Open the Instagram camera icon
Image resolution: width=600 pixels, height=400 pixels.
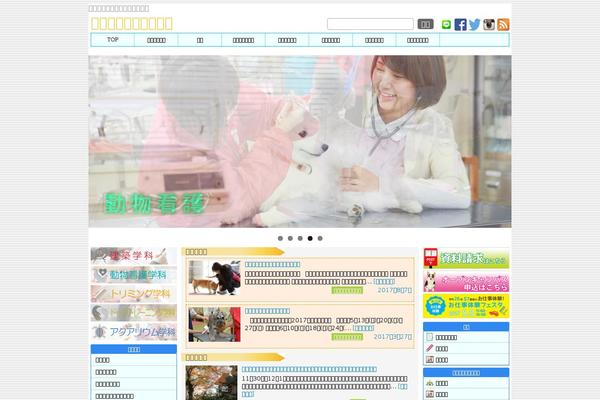pyautogui.click(x=489, y=24)
